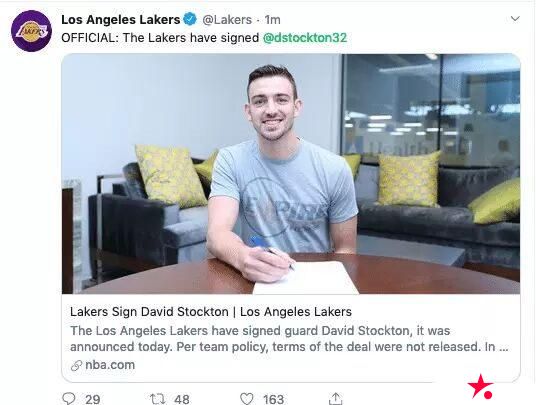Click the 163 likes count
The image size is (536, 405).
273,399
